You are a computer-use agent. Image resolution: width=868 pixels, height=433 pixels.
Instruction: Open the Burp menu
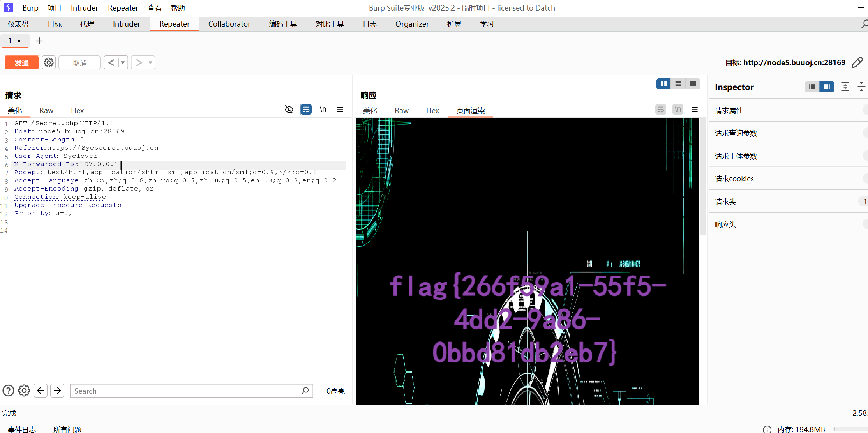pyautogui.click(x=30, y=8)
